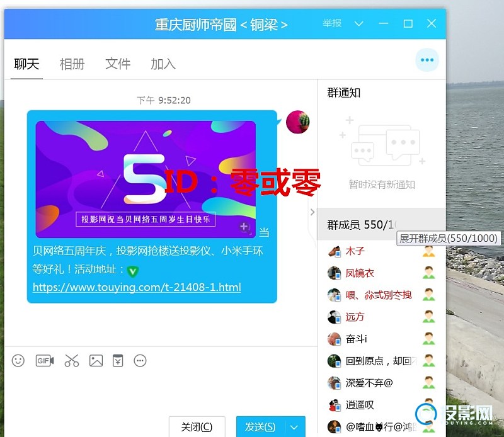Click in the message input area

[161, 393]
